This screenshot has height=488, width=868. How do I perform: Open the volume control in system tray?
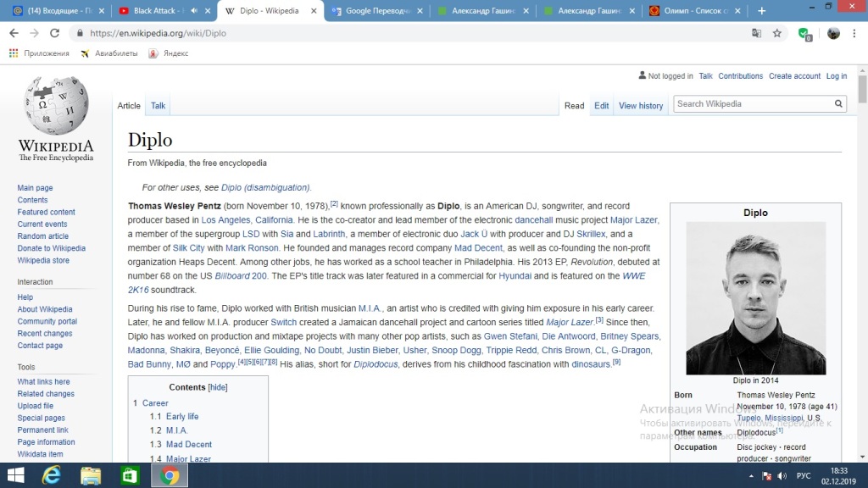pyautogui.click(x=782, y=476)
